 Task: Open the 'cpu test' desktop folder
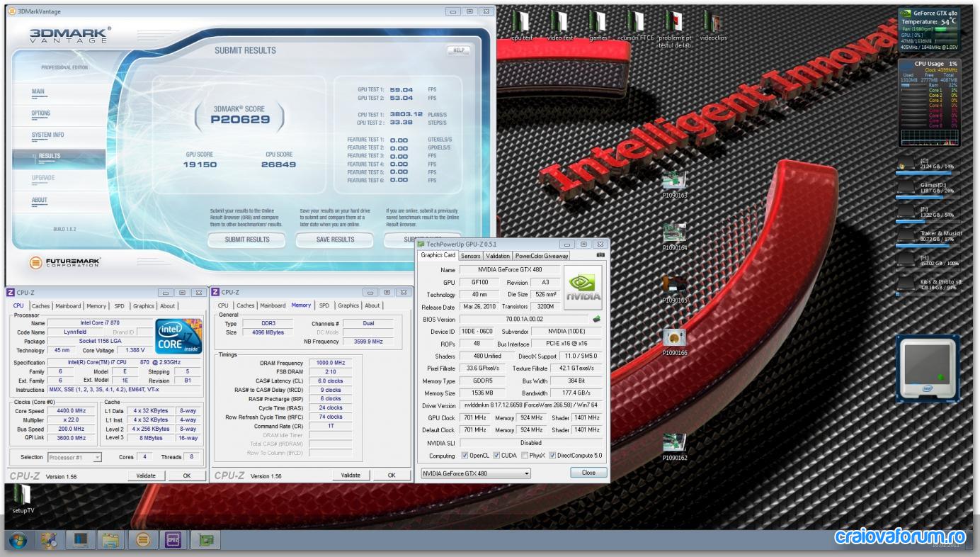[x=522, y=26]
